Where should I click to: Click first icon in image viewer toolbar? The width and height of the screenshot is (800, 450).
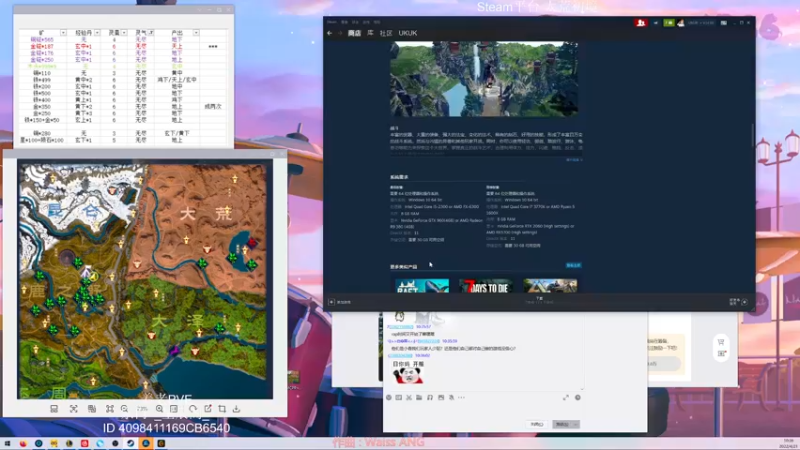pyautogui.click(x=54, y=409)
